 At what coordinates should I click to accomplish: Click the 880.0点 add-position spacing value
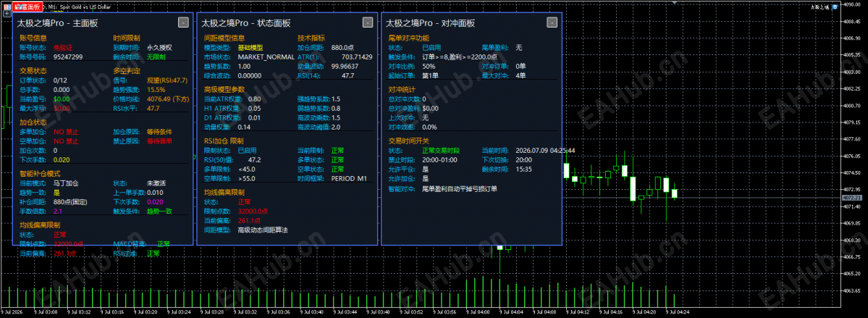[342, 48]
